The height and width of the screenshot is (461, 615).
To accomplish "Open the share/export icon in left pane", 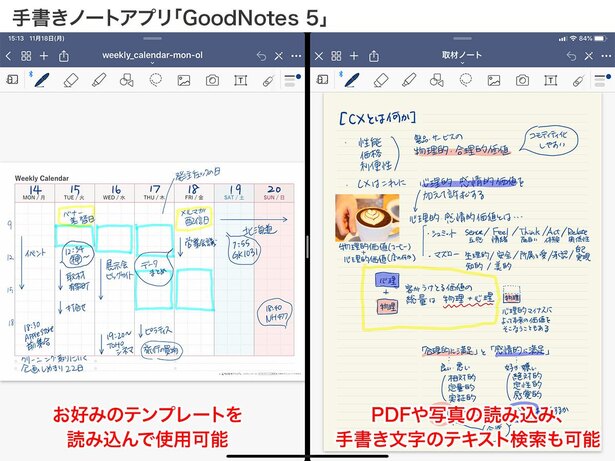I will point(64,56).
